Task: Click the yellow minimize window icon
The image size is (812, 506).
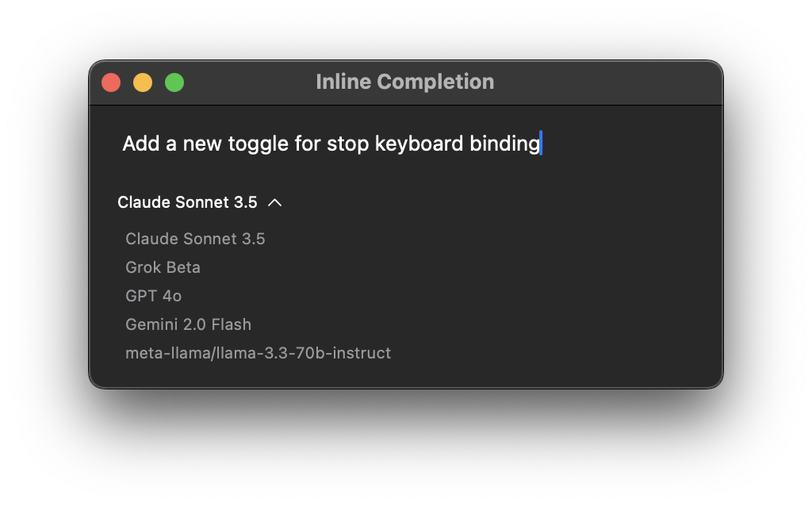Action: (x=143, y=82)
